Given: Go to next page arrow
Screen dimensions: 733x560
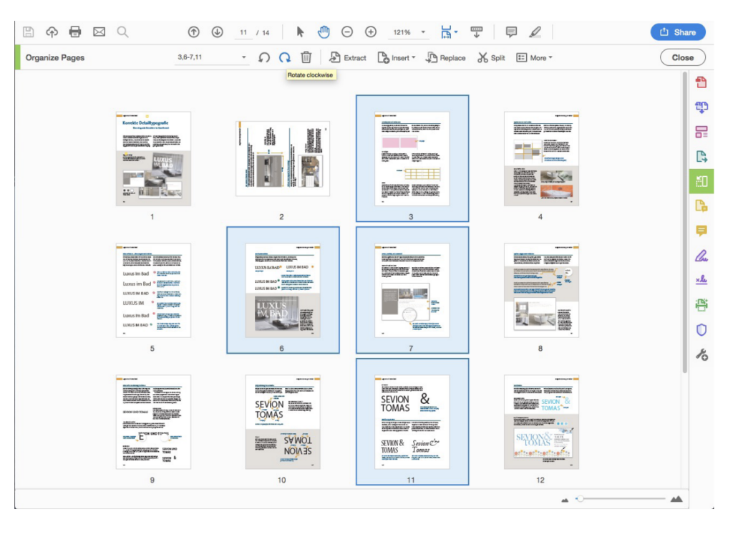Looking at the screenshot, I should coord(218,32).
